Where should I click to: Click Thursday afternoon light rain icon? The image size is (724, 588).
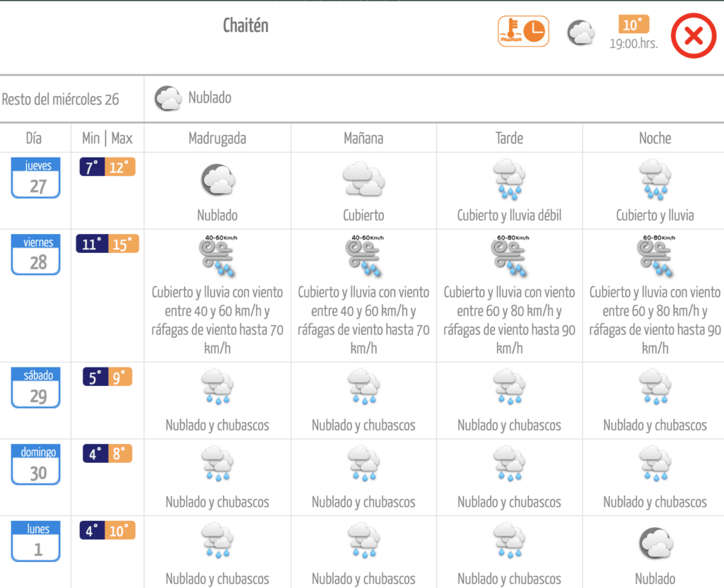pos(509,180)
